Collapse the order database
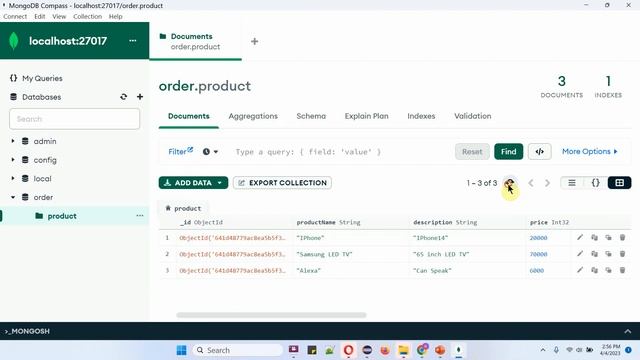640x360 pixels. [13, 198]
